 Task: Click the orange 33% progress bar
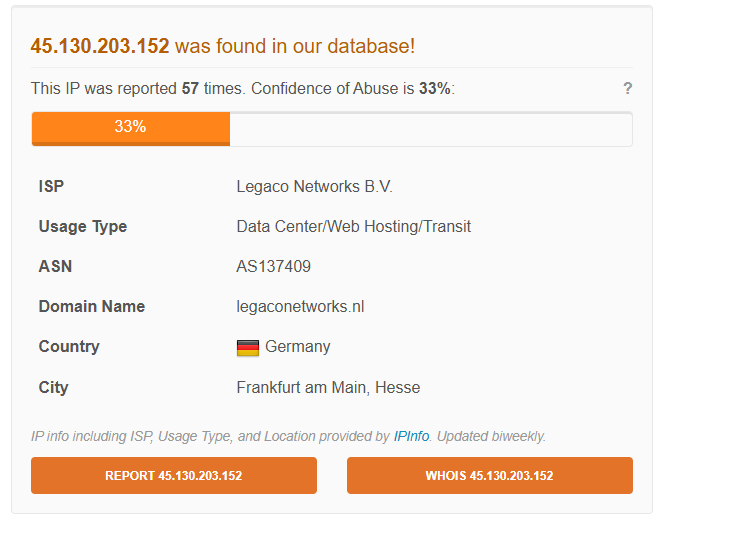coord(131,128)
